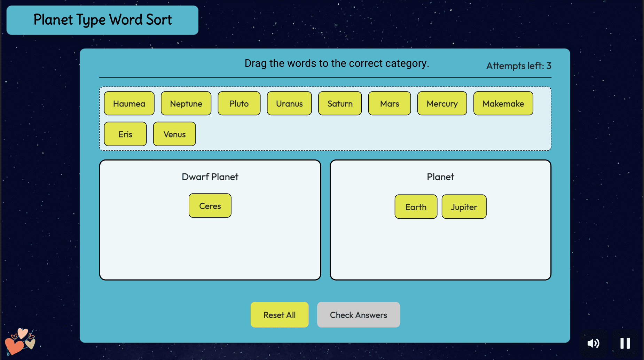
Task: Select the Venus word tile
Action: coord(174,134)
